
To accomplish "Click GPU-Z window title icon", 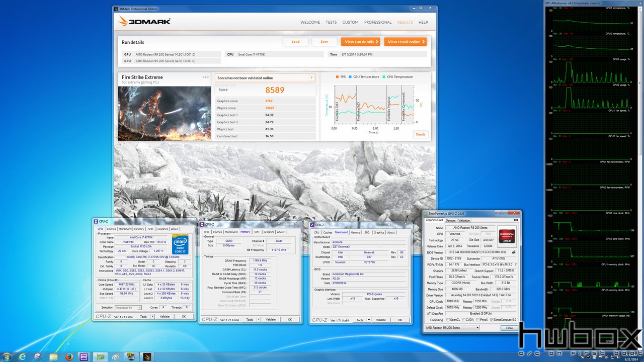I will point(425,213).
